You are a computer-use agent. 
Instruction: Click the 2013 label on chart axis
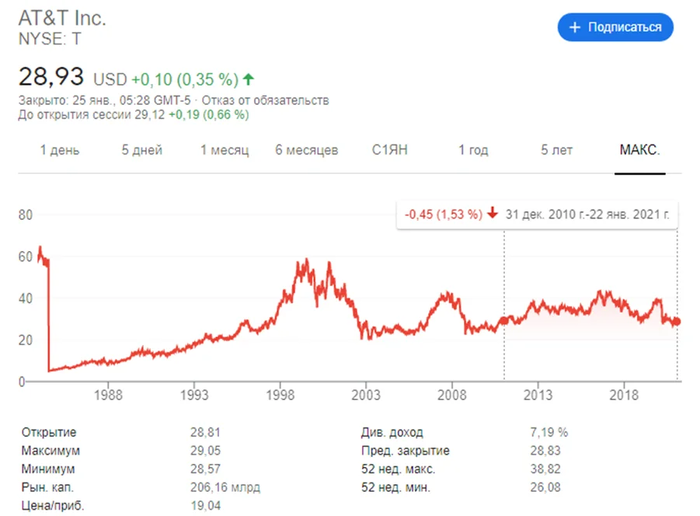538,393
